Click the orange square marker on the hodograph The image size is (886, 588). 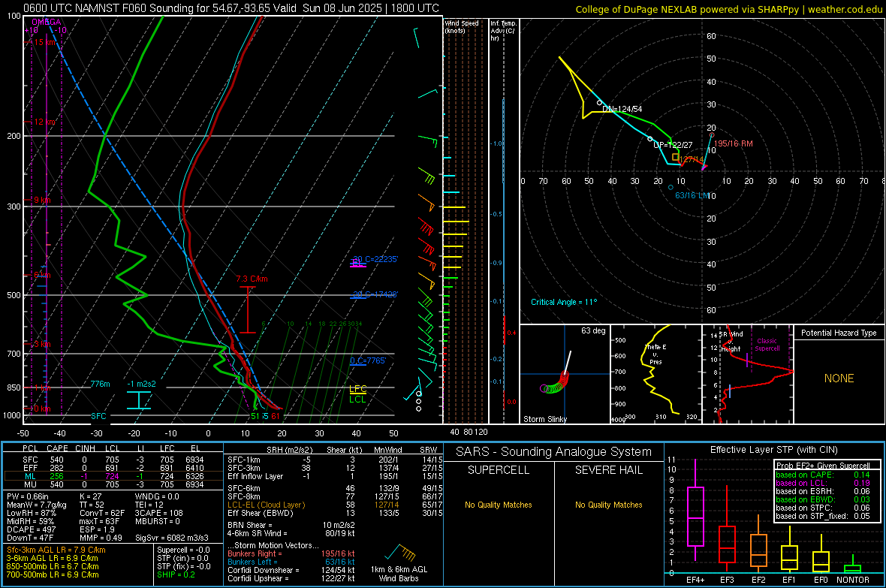[x=675, y=157]
